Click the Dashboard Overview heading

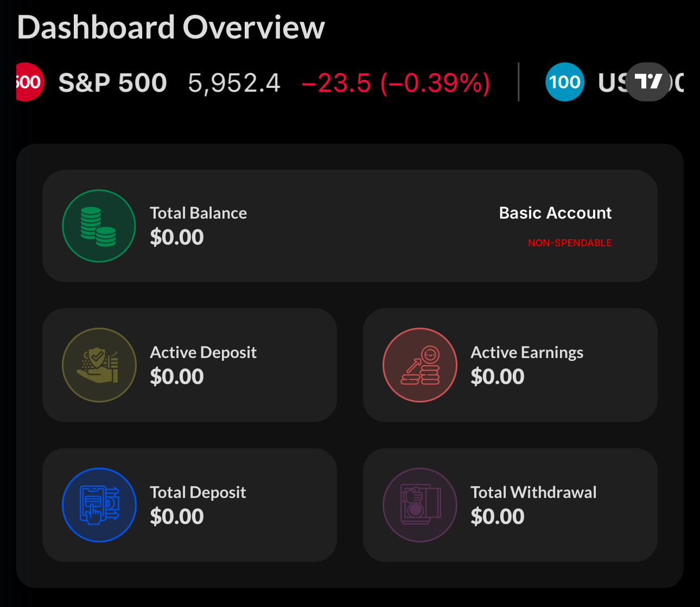tap(171, 27)
